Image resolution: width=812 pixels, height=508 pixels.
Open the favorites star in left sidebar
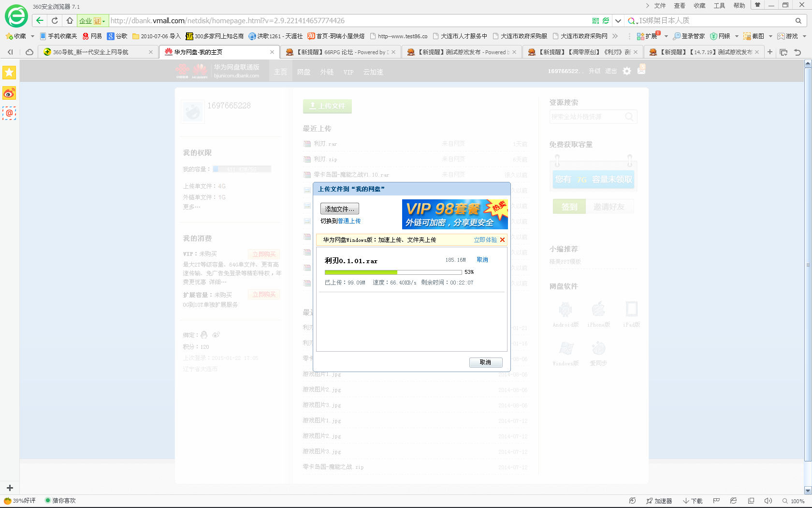9,73
